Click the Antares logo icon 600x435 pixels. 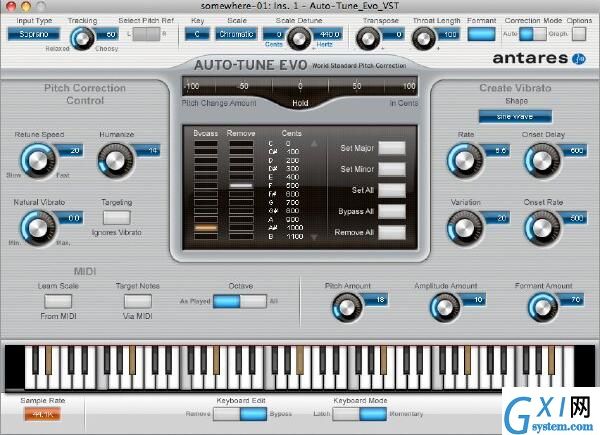tap(579, 59)
